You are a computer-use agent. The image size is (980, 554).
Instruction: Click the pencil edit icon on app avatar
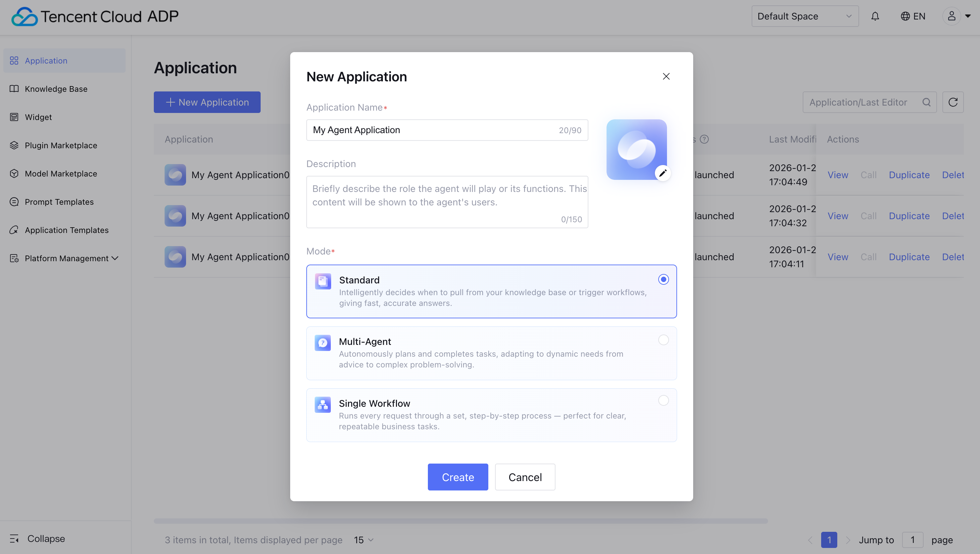click(662, 173)
